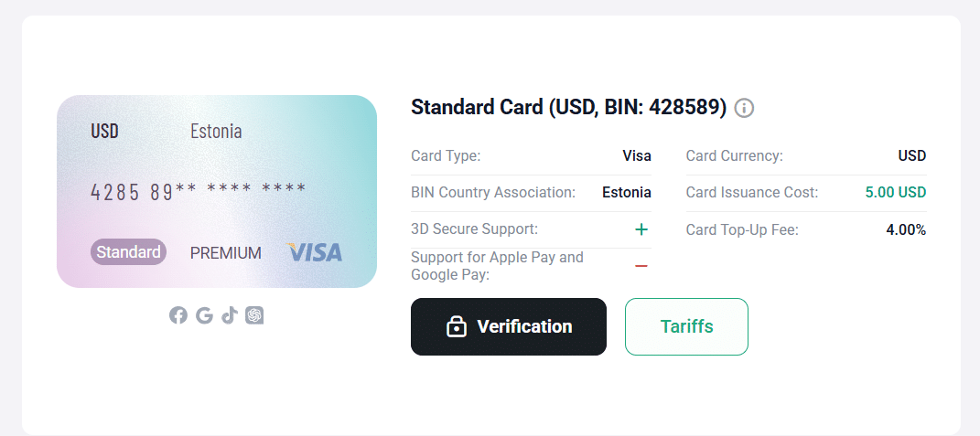Select the Standard option on the card
The width and height of the screenshot is (980, 436).
pos(128,252)
